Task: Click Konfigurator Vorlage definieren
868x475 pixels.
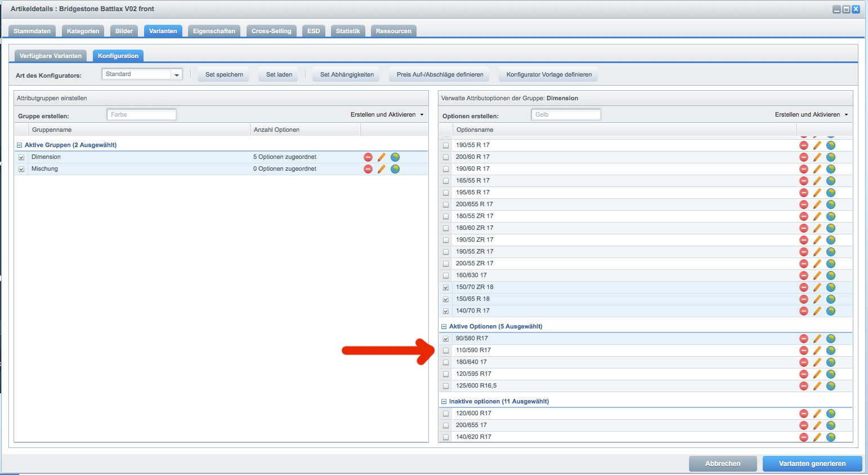Action: 549,74
